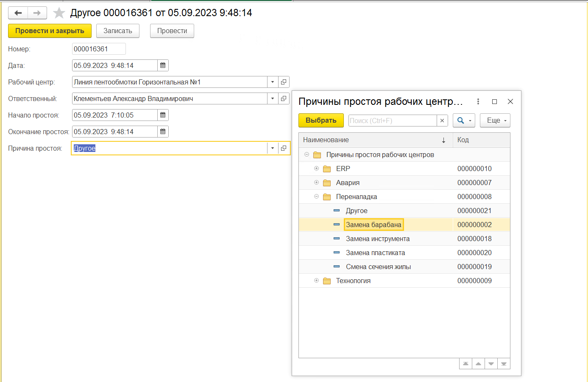Open linked Рабочий центр record icon

284,82
